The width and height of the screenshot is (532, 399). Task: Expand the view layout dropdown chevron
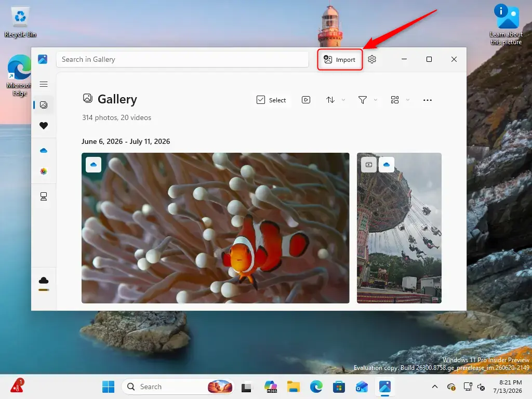tap(408, 100)
